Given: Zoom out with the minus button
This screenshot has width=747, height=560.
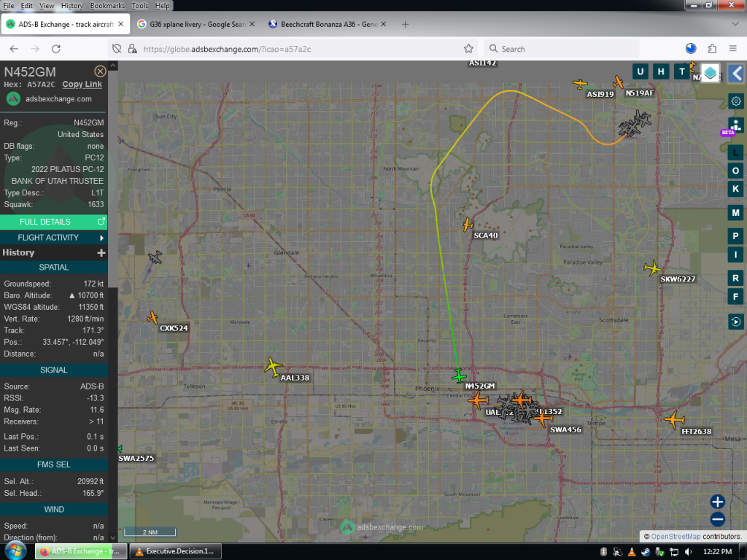Looking at the screenshot, I should 718,519.
